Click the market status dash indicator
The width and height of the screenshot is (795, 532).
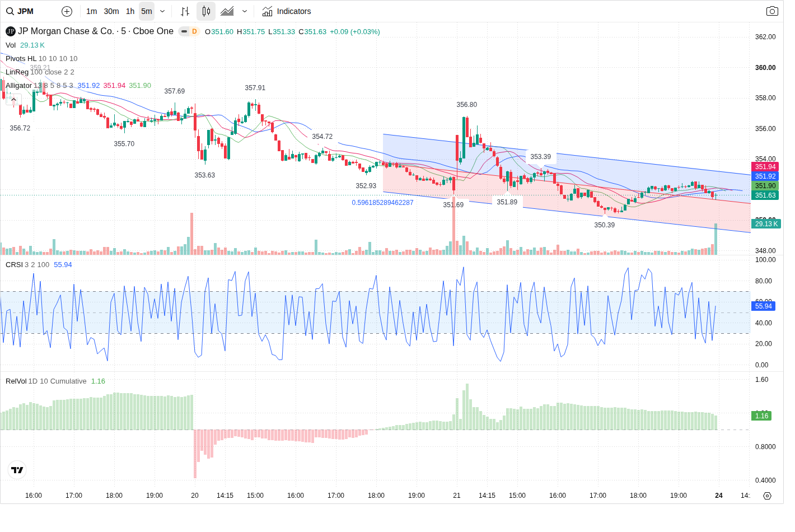click(184, 31)
